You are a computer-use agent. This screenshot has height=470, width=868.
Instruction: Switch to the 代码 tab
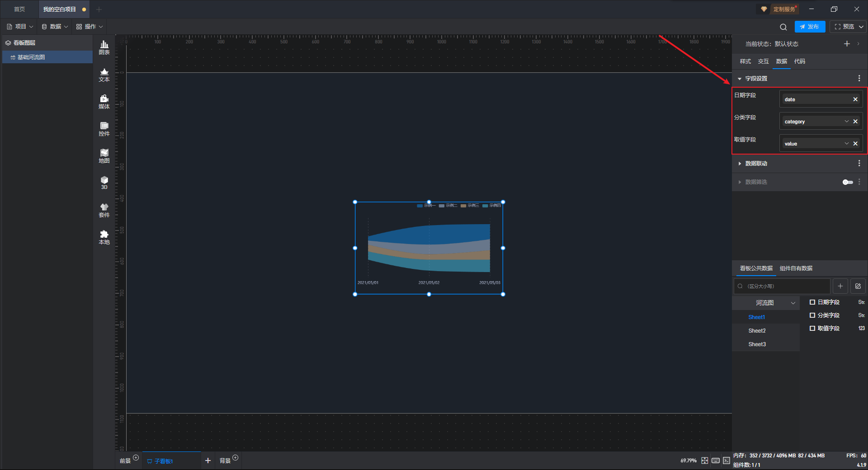[x=800, y=61]
